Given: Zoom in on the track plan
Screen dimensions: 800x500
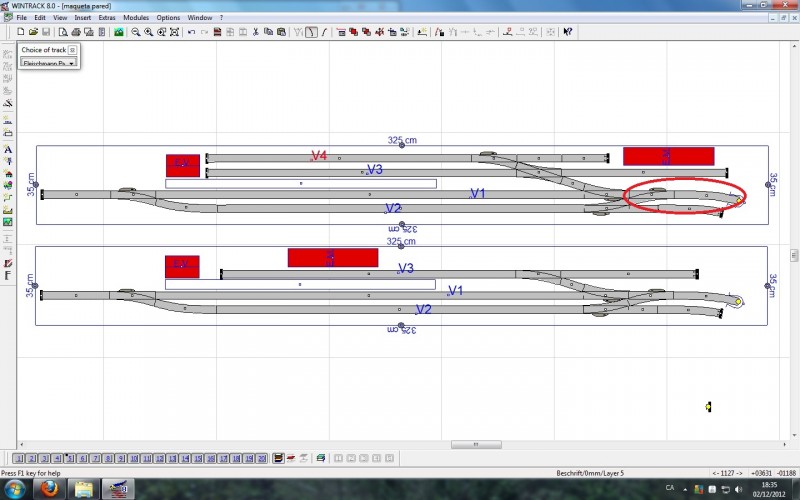Looking at the screenshot, I should click(148, 32).
